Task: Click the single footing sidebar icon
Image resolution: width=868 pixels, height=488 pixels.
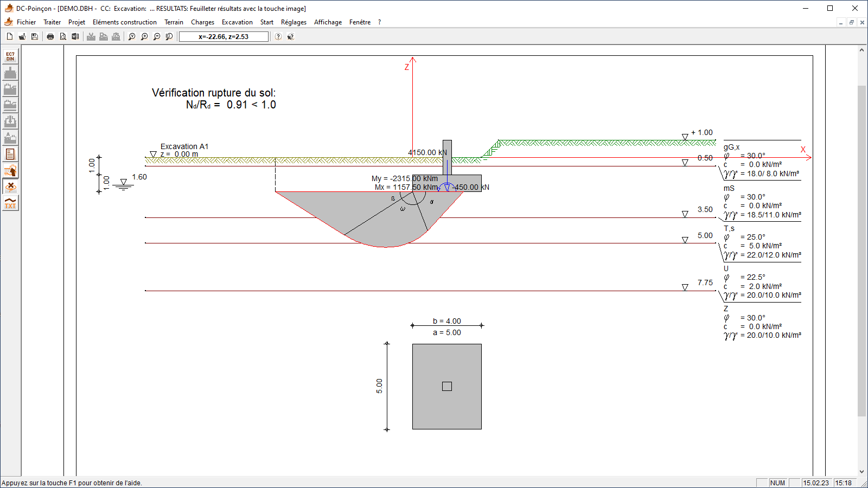Action: [10, 73]
